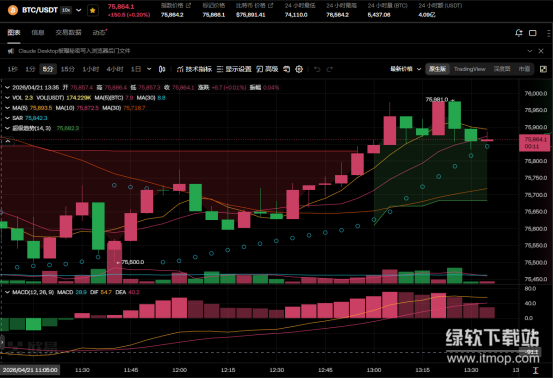This screenshot has width=554, height=378.
Task: Switch to the 图表 tab
Action: point(14,33)
